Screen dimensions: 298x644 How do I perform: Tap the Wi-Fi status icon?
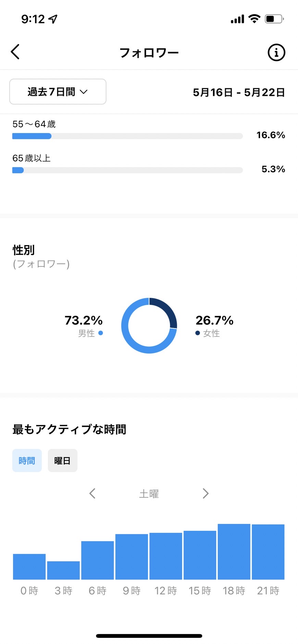[x=254, y=18]
